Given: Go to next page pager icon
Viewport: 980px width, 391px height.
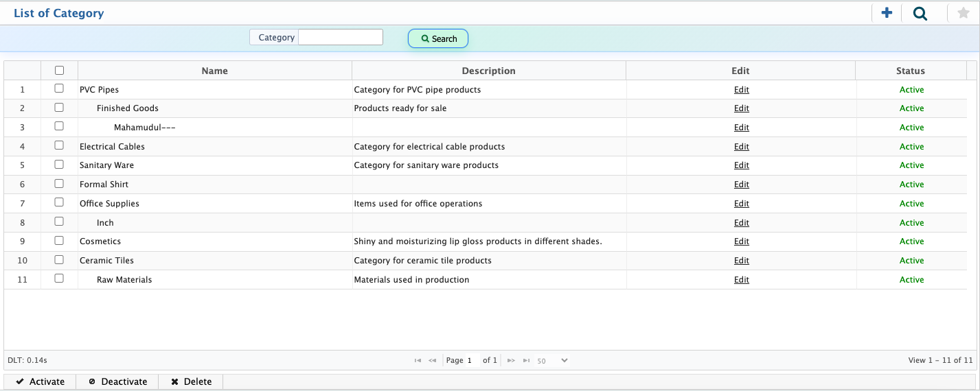Looking at the screenshot, I should click(x=511, y=360).
